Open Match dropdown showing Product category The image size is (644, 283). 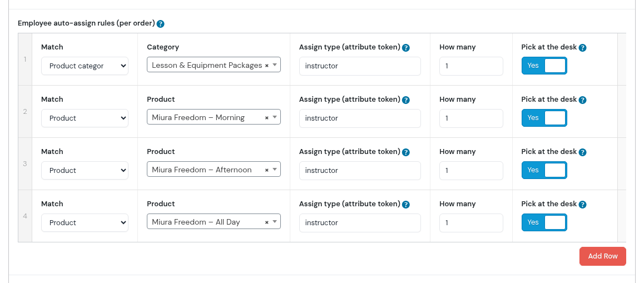(x=85, y=66)
